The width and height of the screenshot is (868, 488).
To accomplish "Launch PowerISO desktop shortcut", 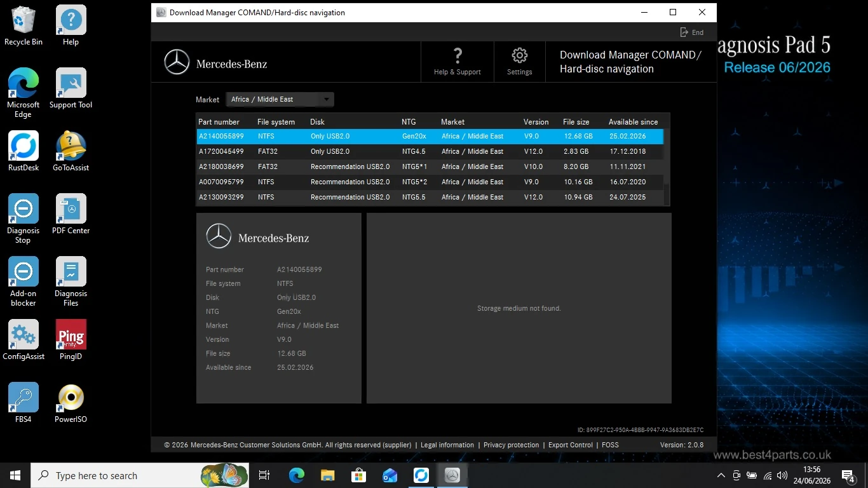I will (71, 403).
